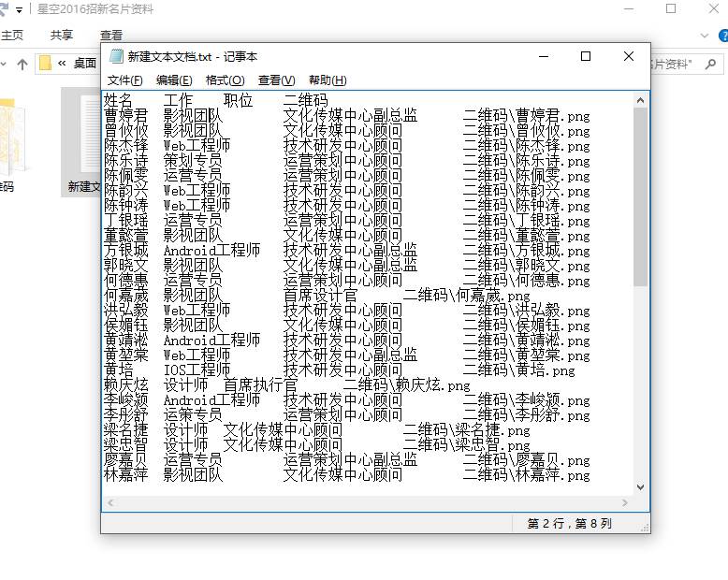The image size is (728, 580).
Task: Click the path 二维码\曾攸攸.png
Action: tap(527, 130)
